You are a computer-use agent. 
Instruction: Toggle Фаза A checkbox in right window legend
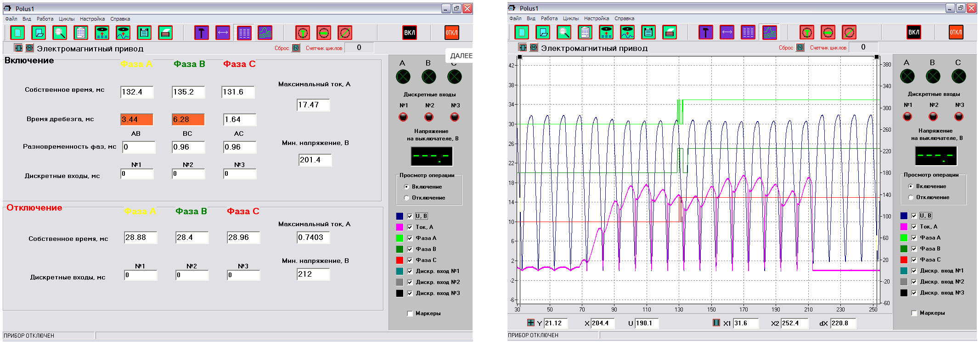(914, 238)
